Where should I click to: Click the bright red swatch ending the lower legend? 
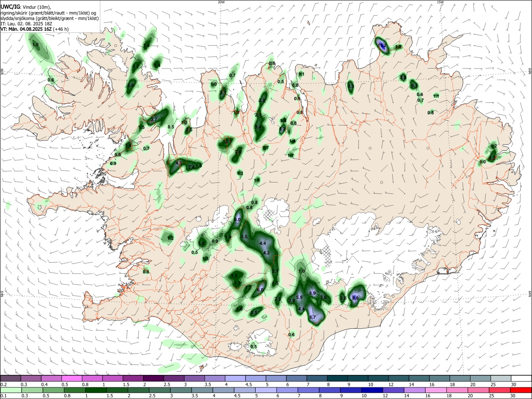click(521, 390)
